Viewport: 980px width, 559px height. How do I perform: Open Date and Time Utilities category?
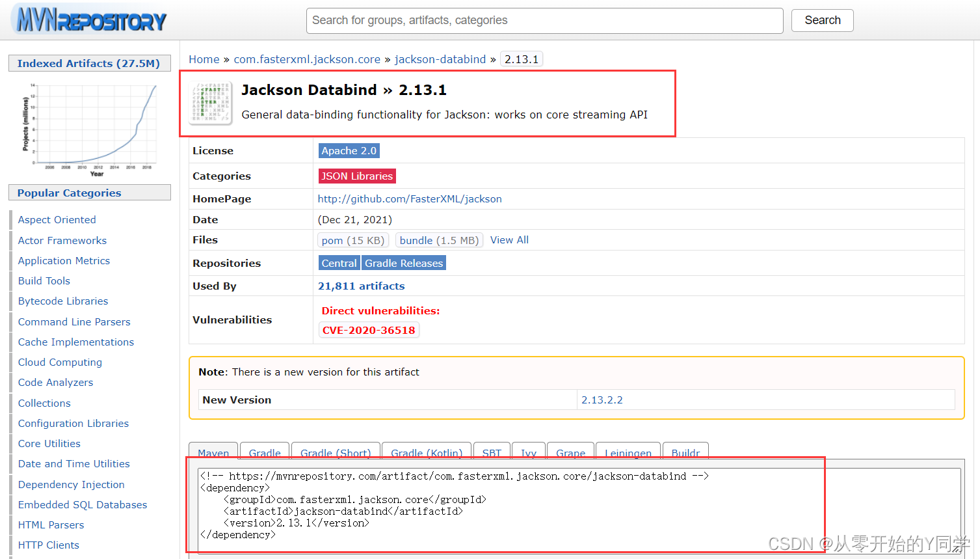74,464
